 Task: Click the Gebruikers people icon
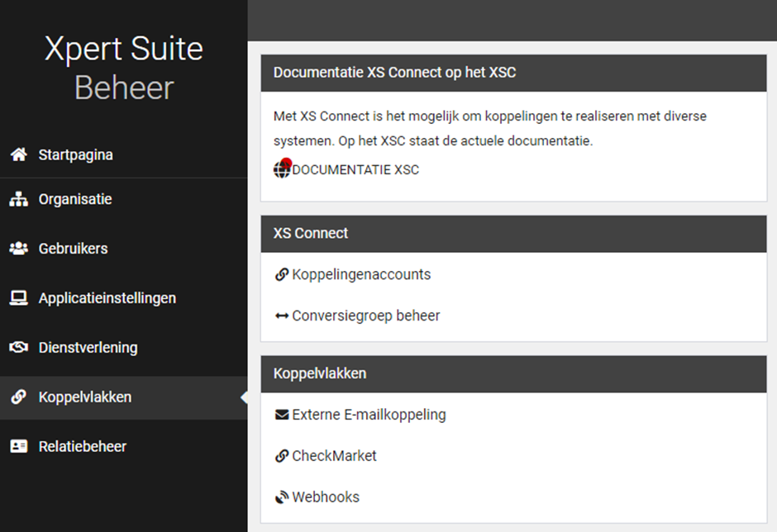click(18, 249)
